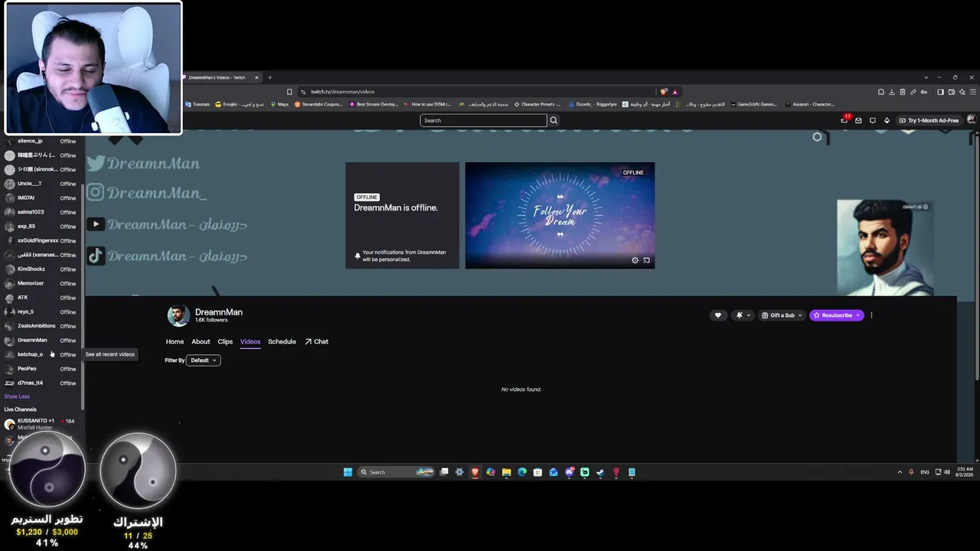Click Try 1-Month Ad-Free button

[929, 120]
